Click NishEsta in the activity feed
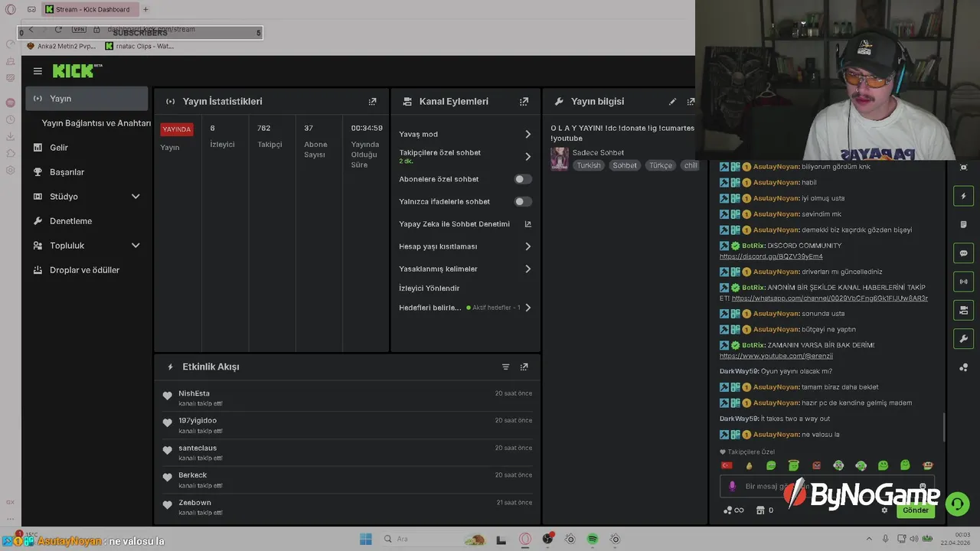The height and width of the screenshot is (551, 980). 194,393
